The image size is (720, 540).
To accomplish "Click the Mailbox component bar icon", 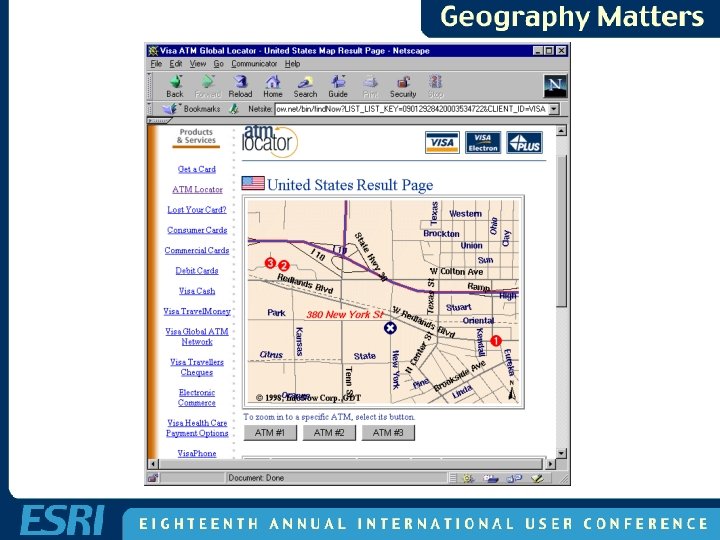I will point(490,478).
